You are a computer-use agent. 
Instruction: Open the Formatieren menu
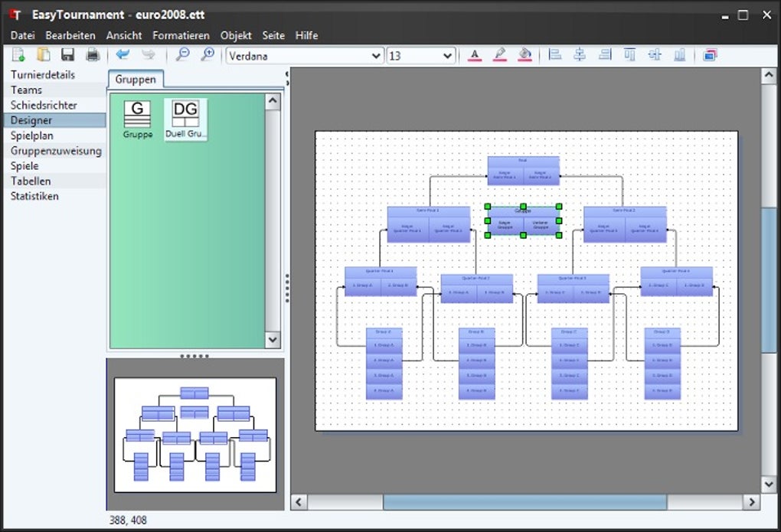point(181,35)
